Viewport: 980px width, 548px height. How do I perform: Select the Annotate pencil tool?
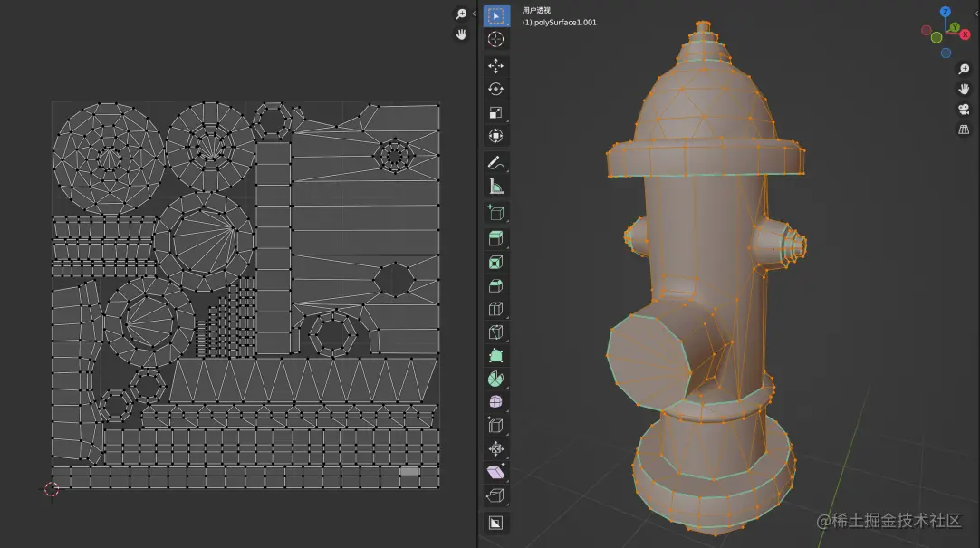(x=496, y=163)
